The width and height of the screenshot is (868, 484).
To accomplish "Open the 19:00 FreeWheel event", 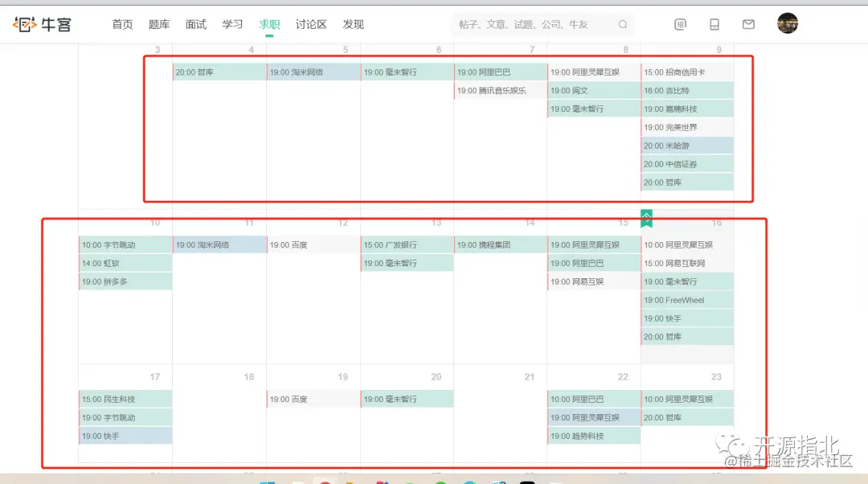I will (x=687, y=300).
